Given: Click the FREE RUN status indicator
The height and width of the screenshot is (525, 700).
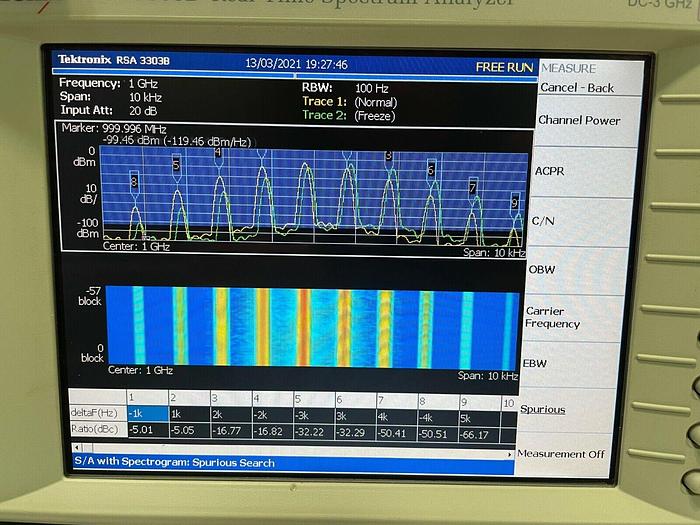Looking at the screenshot, I should 504,67.
